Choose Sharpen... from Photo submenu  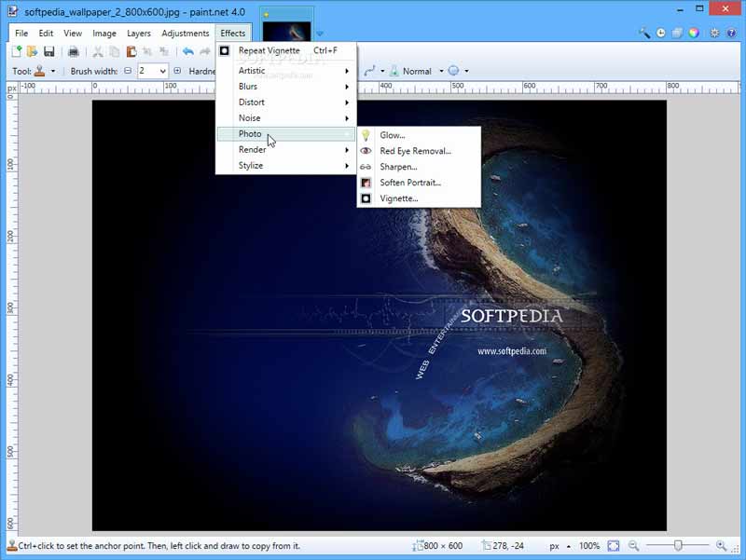pyautogui.click(x=419, y=167)
